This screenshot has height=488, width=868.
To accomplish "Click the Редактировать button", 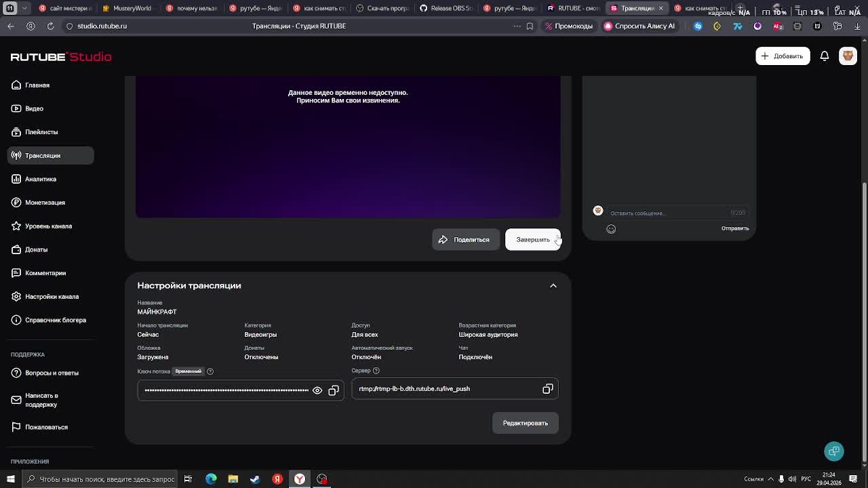I will [x=526, y=423].
